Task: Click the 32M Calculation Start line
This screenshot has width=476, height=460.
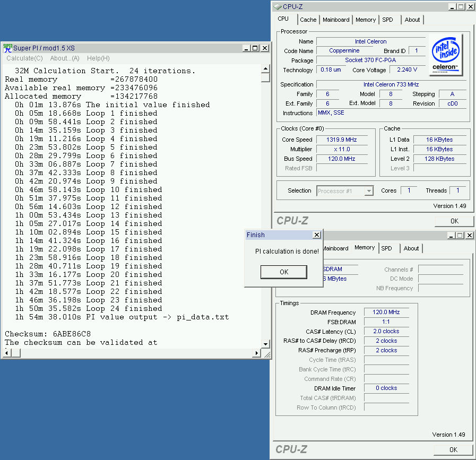Action: coord(105,71)
